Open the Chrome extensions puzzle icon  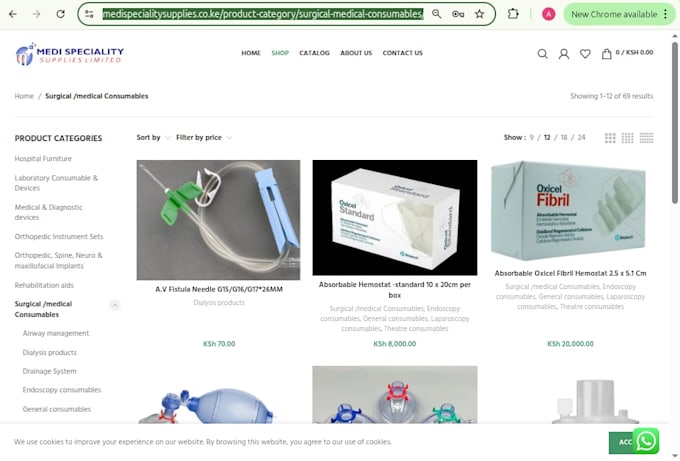click(513, 14)
